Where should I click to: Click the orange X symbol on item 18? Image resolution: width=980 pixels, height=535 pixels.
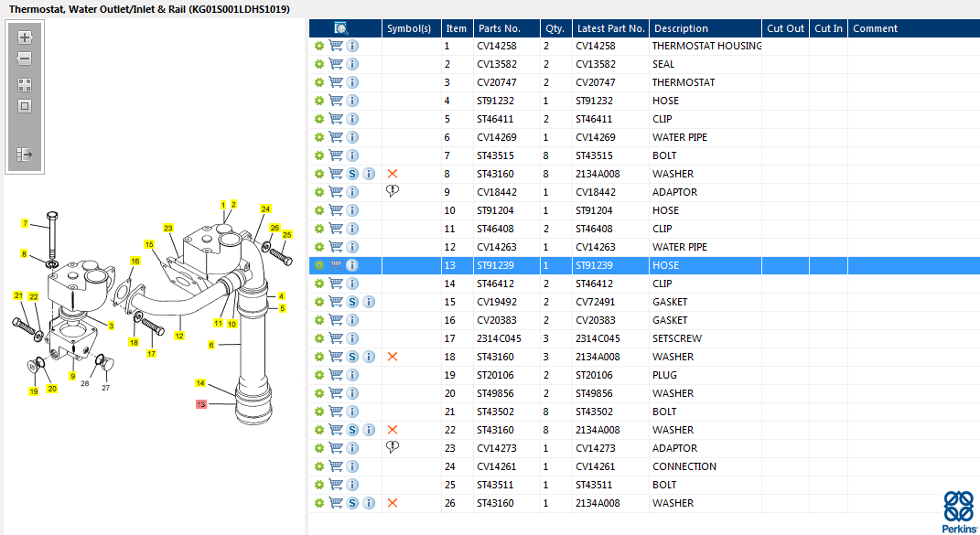393,357
